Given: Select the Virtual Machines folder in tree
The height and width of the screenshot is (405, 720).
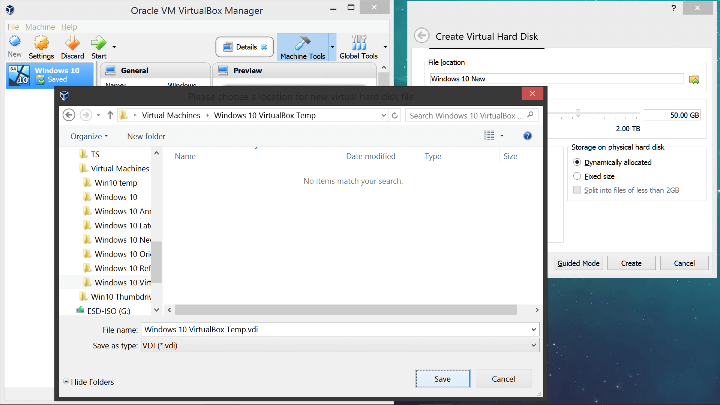Looking at the screenshot, I should coord(114,168).
